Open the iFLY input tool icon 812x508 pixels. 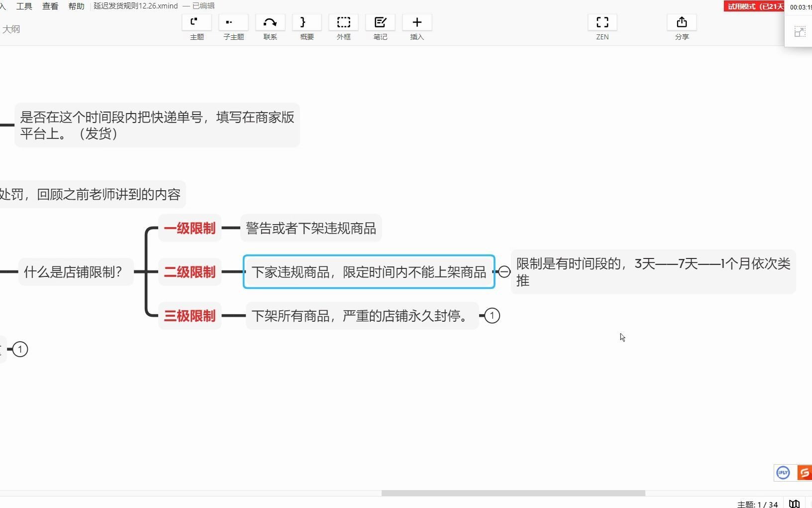[783, 472]
